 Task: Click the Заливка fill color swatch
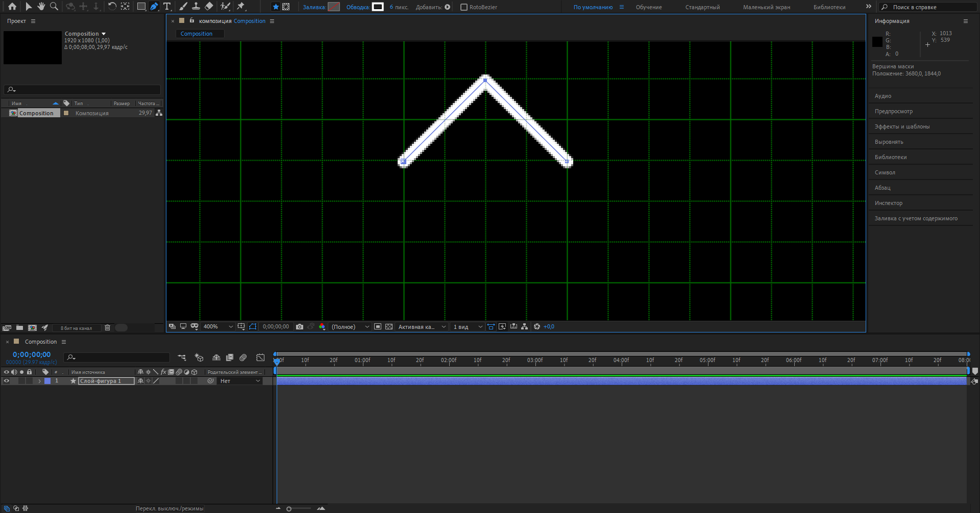[334, 7]
